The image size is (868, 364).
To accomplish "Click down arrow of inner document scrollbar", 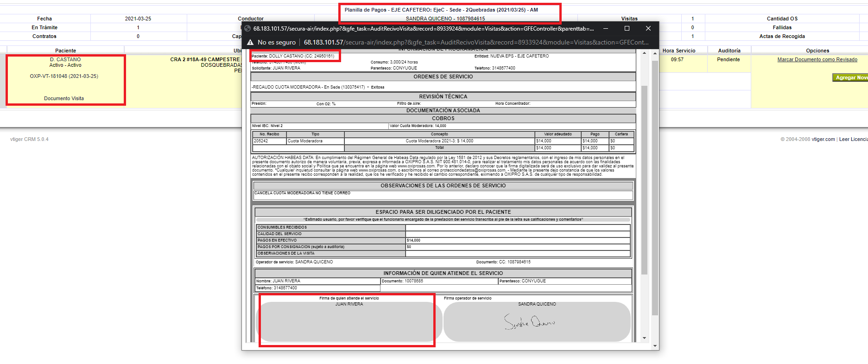I will pyautogui.click(x=644, y=338).
